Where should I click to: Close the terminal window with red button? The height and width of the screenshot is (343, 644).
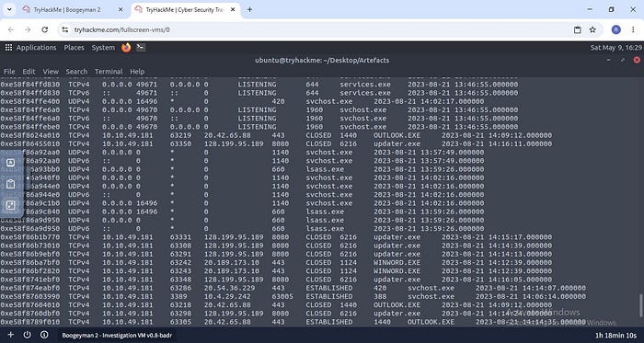[637, 61]
